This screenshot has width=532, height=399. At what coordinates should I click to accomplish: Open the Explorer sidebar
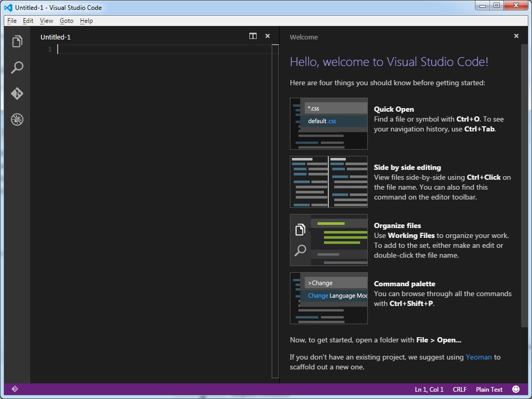tap(17, 42)
